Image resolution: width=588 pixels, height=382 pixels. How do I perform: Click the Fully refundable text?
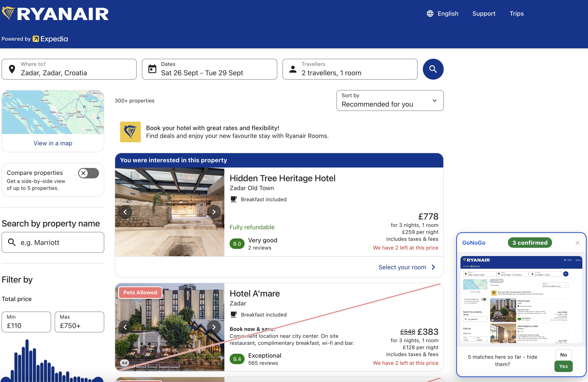252,227
